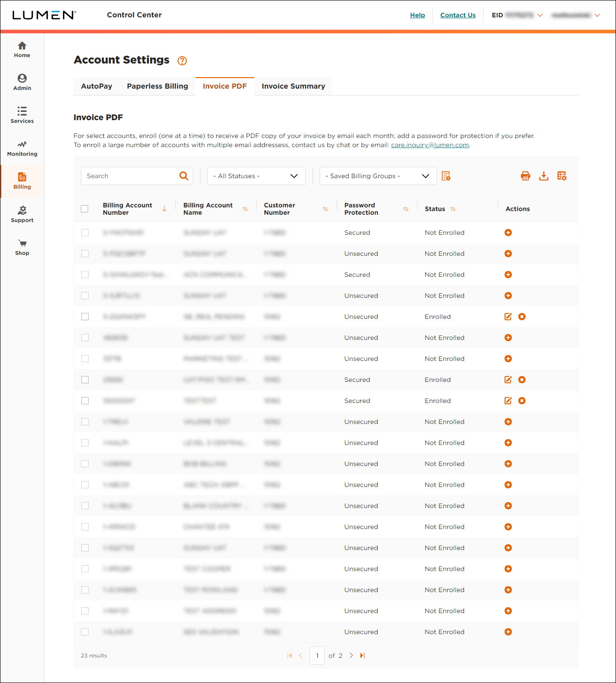Image resolution: width=616 pixels, height=683 pixels.
Task: Check the TEST ADDRESS1 row checkbox
Action: pos(85,611)
